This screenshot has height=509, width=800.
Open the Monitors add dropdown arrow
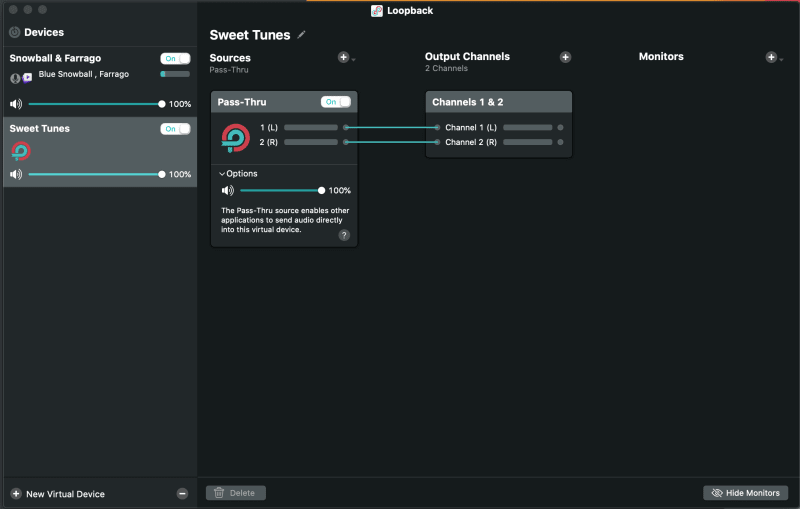pos(781,60)
